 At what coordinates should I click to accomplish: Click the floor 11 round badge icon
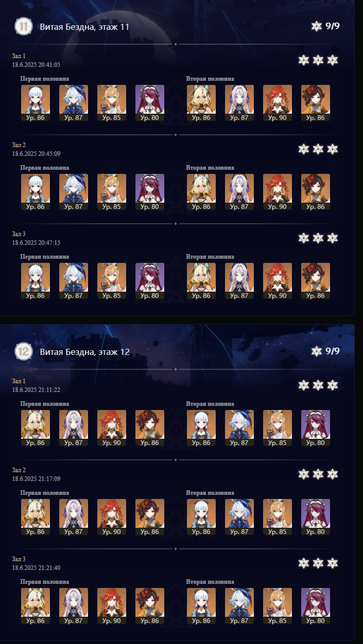pyautogui.click(x=23, y=27)
